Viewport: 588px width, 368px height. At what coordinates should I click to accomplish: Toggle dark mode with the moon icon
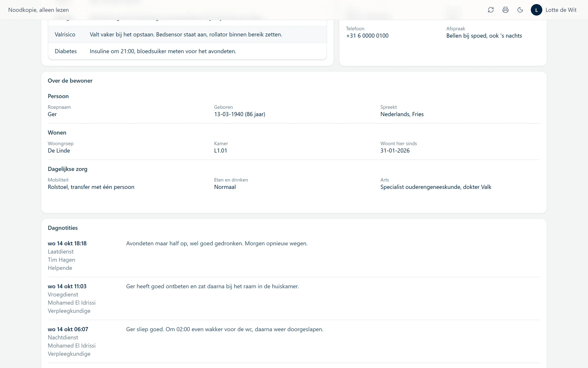click(520, 10)
